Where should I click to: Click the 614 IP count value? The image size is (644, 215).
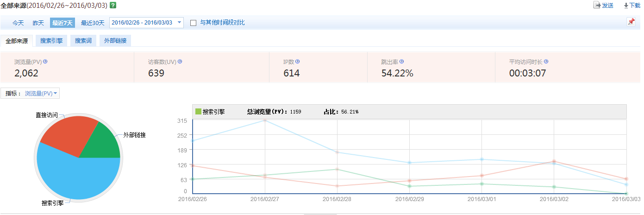[291, 73]
